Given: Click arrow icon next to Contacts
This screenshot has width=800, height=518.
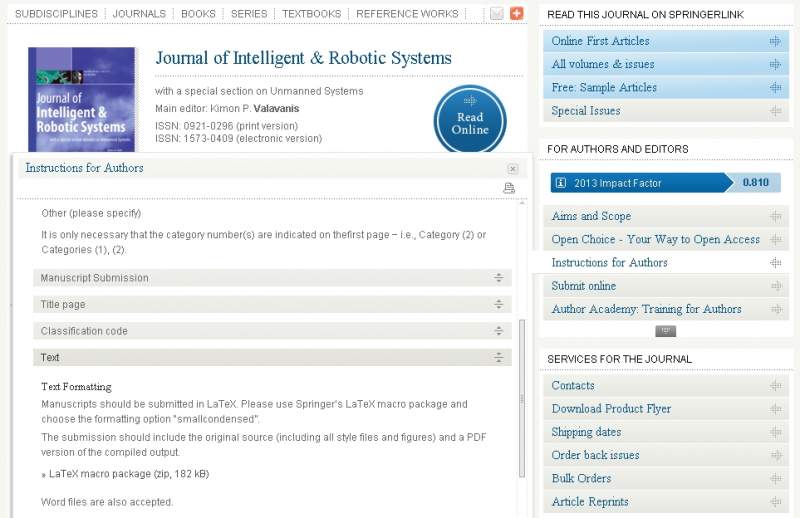Looking at the screenshot, I should [x=775, y=386].
